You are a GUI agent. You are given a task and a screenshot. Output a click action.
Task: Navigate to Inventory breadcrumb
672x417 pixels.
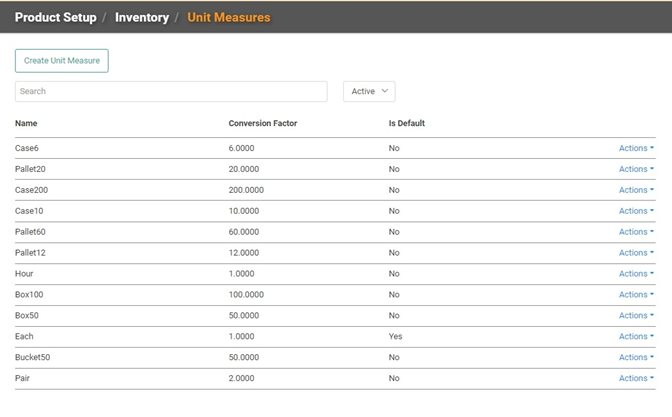click(x=142, y=17)
